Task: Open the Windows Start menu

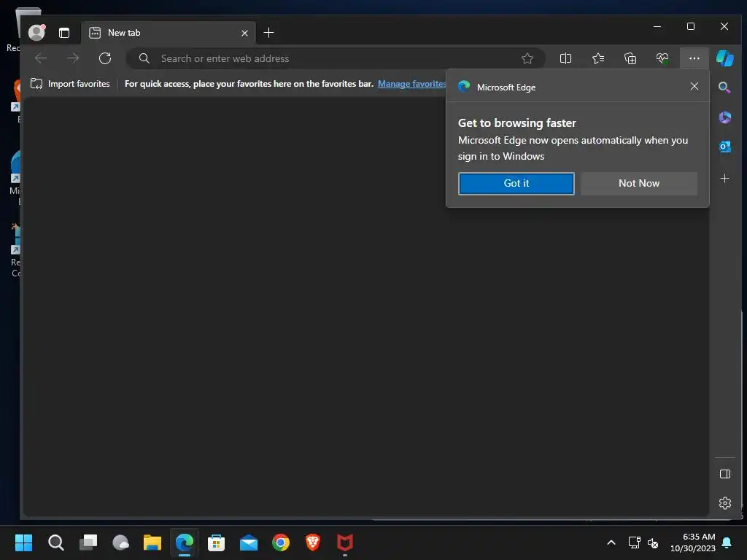Action: click(23, 542)
